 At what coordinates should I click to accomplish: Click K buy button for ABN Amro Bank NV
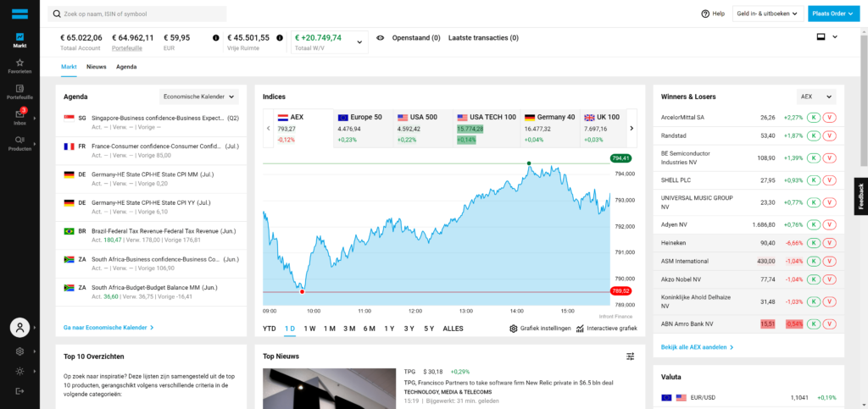813,323
